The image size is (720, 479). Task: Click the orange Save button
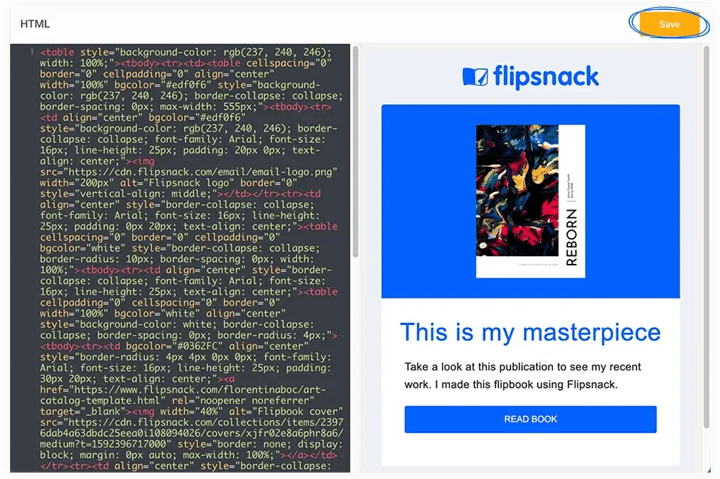tap(669, 24)
